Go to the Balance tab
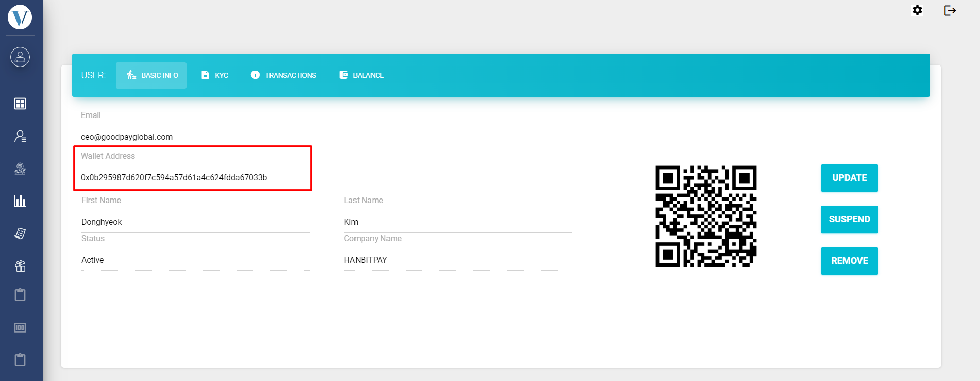980x381 pixels. (x=361, y=75)
